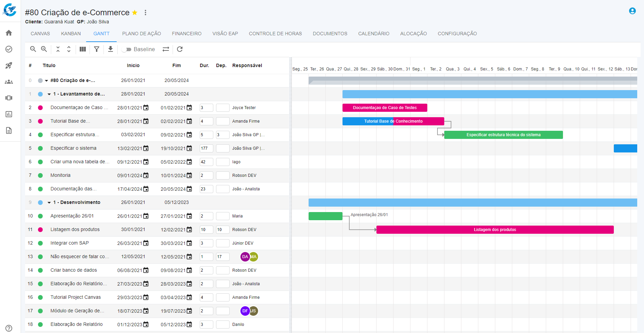The image size is (644, 333).
Task: Click the 'Listagem dos produtos' Gantt bar
Action: coord(495,230)
